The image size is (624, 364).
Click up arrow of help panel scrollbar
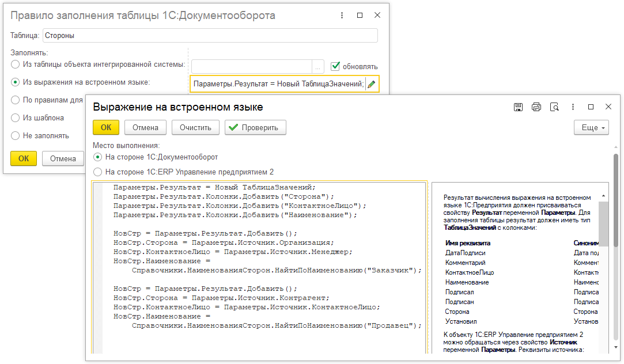pyautogui.click(x=603, y=196)
